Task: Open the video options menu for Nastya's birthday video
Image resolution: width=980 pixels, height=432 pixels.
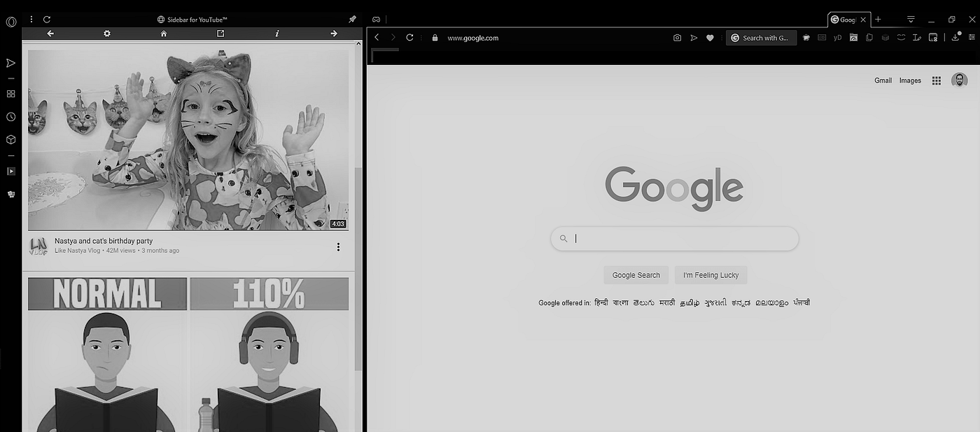Action: coord(338,246)
